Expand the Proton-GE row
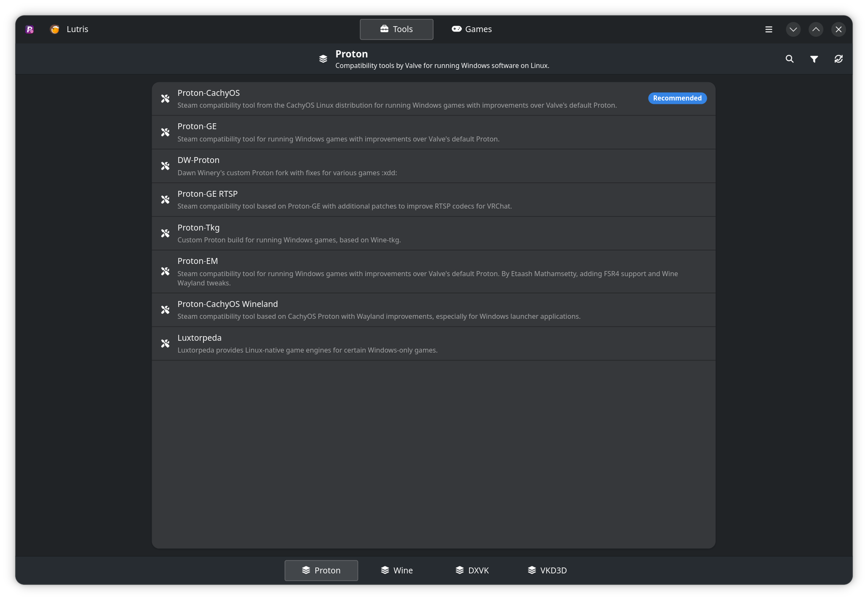The height and width of the screenshot is (600, 868). 434,132
